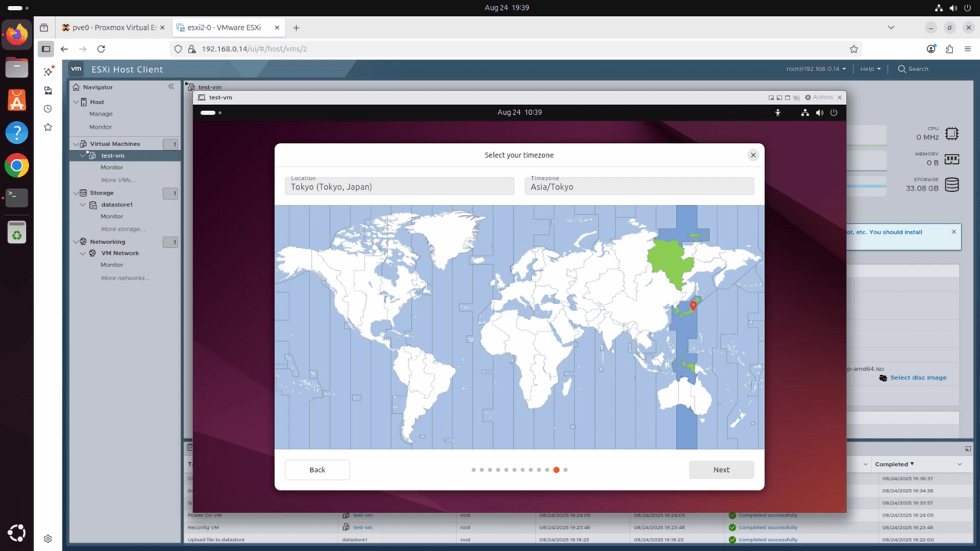This screenshot has width=980, height=551.
Task: Click the VM network status icon
Action: coord(805,112)
